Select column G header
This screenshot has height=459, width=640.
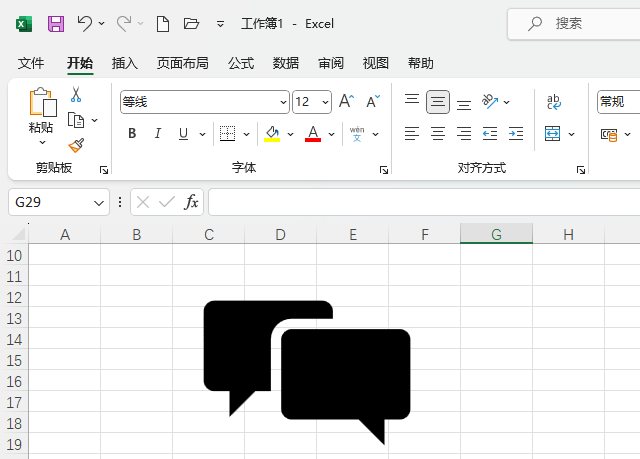coord(496,234)
